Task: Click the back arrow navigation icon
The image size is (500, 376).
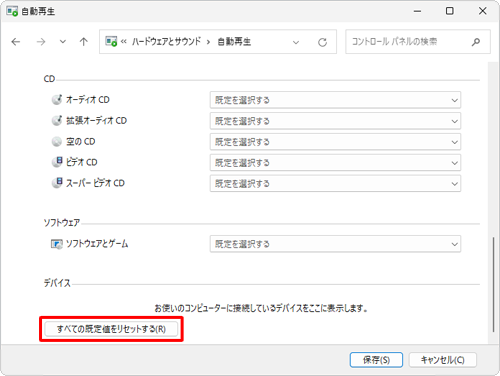Action: coord(16,42)
